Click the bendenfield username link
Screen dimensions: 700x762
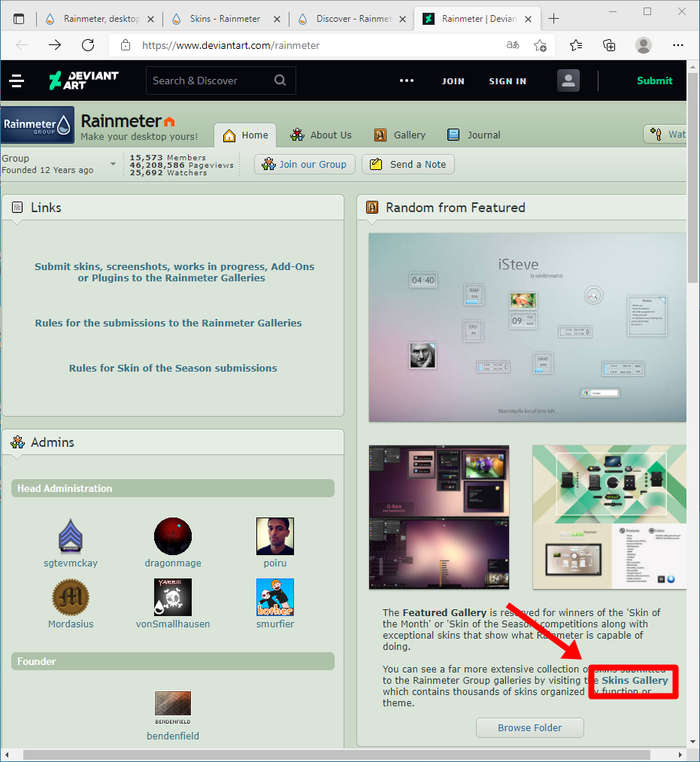pos(173,736)
